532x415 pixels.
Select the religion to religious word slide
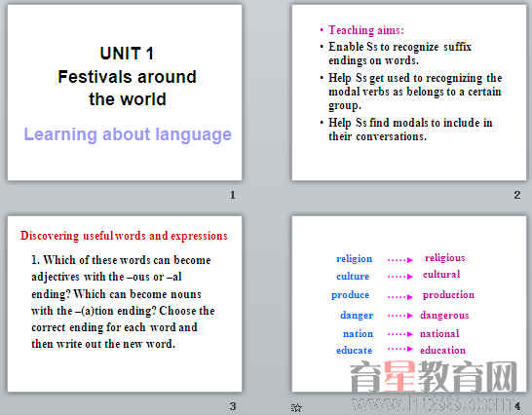pyautogui.click(x=409, y=304)
